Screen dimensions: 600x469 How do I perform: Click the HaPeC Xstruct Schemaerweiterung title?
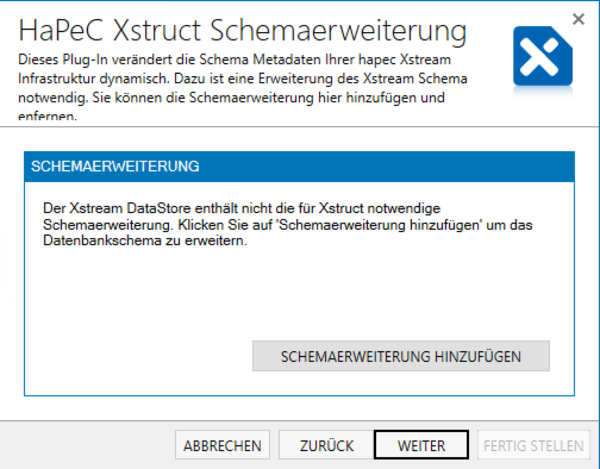pos(243,31)
